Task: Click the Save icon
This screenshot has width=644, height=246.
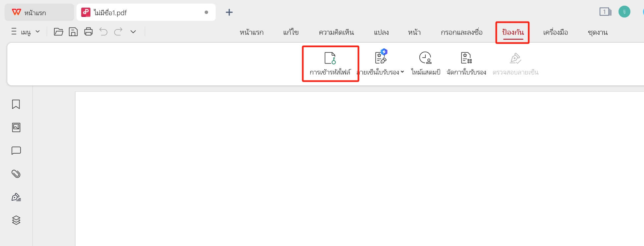Action: point(73,32)
